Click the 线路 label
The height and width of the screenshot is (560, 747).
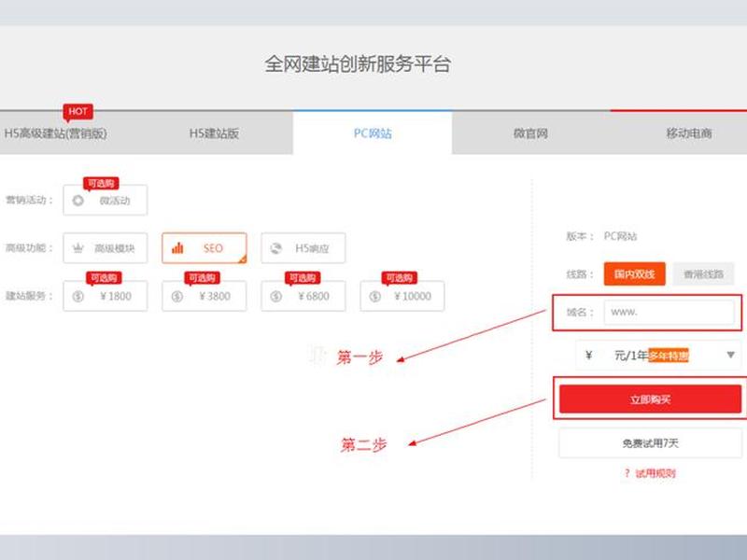[x=580, y=274]
